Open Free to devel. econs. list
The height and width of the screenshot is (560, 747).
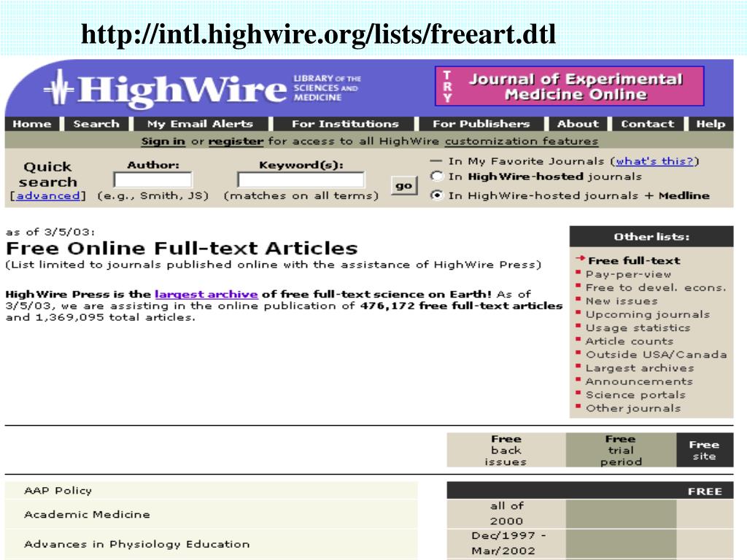(656, 287)
